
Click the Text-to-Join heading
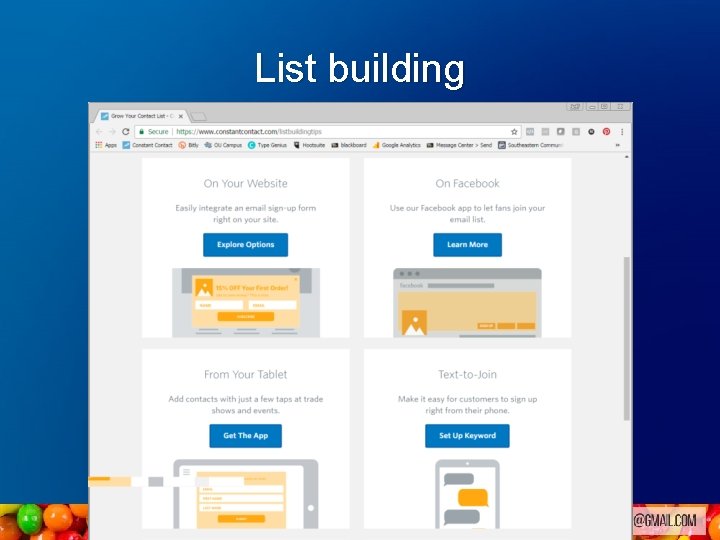(467, 375)
